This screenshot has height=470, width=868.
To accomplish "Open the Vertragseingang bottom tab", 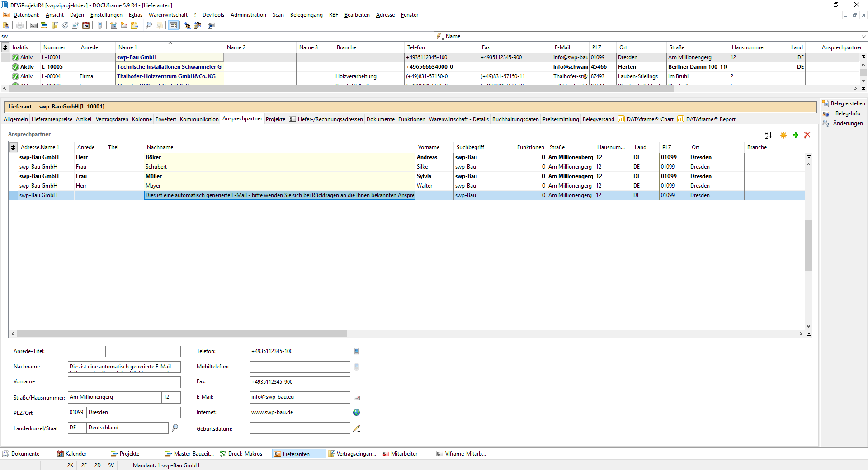I will pos(353,454).
